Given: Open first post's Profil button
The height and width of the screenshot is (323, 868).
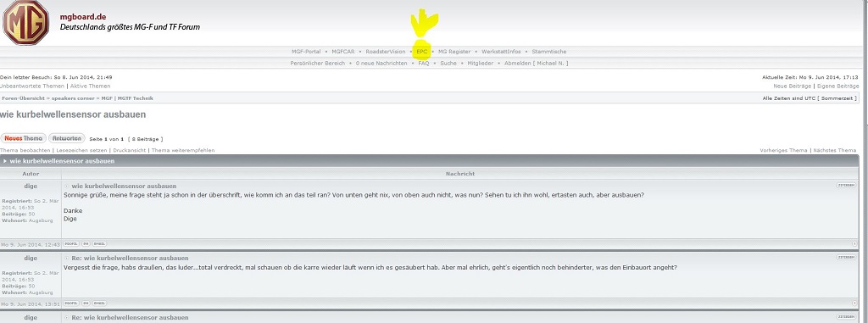Looking at the screenshot, I should coord(71,244).
